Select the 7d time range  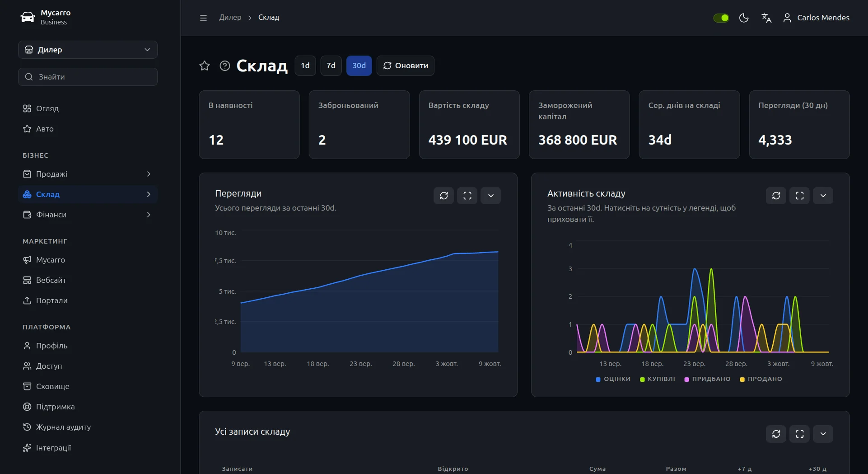(x=331, y=66)
